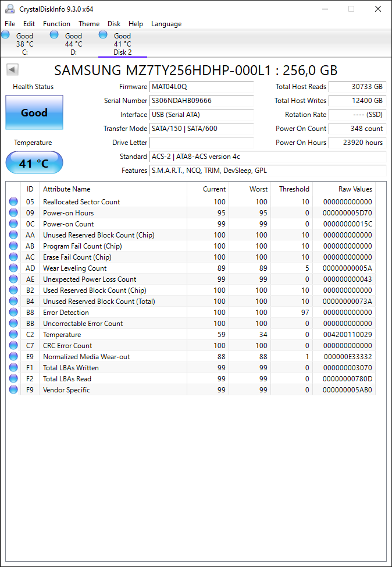Click the CrystalDiskInfo app icon in title bar

tap(9, 9)
